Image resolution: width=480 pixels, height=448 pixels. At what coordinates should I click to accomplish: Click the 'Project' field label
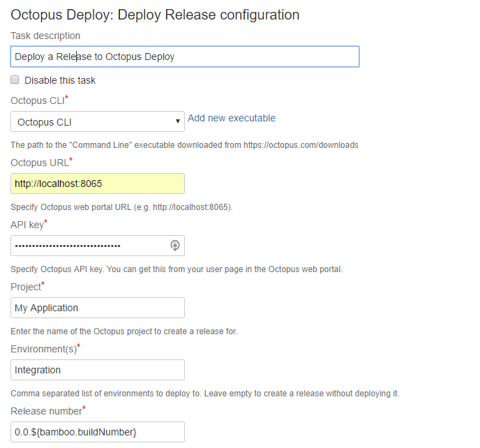(x=27, y=287)
